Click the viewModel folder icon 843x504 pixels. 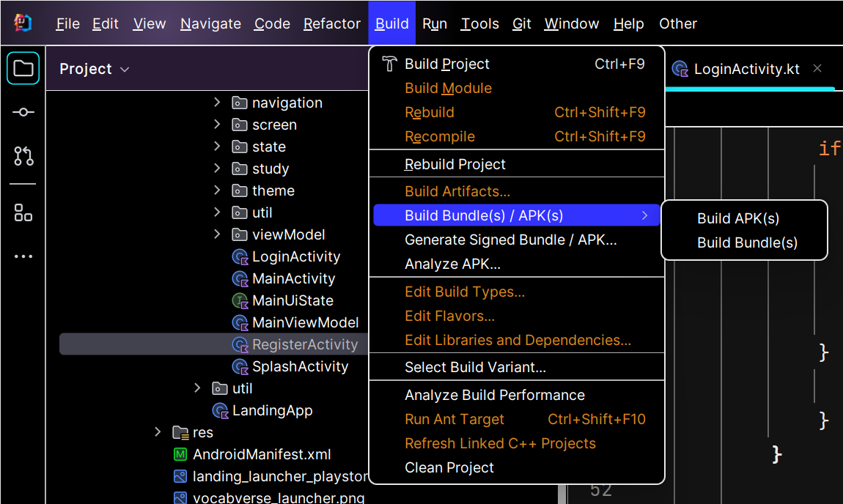tap(239, 235)
